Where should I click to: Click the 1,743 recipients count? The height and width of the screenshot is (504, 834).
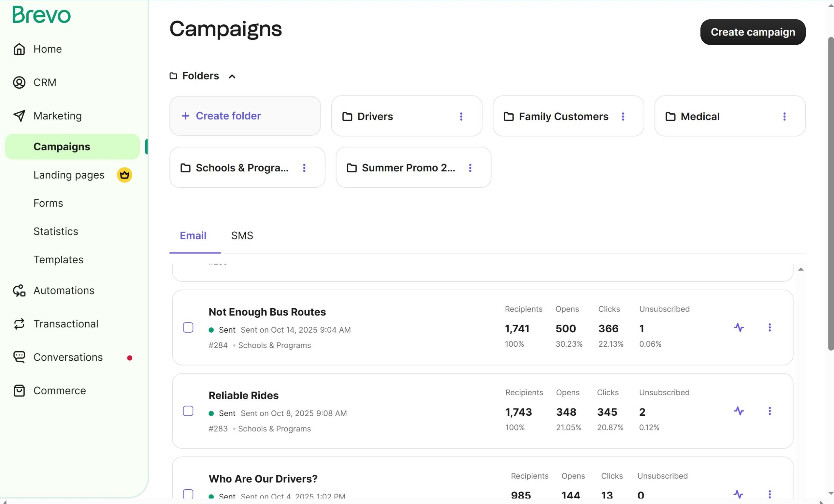click(519, 412)
